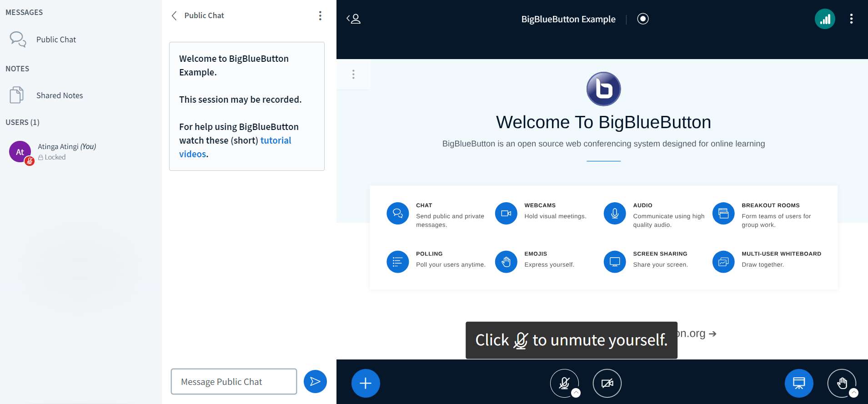Raise hand button
868x404 pixels.
pos(842,383)
